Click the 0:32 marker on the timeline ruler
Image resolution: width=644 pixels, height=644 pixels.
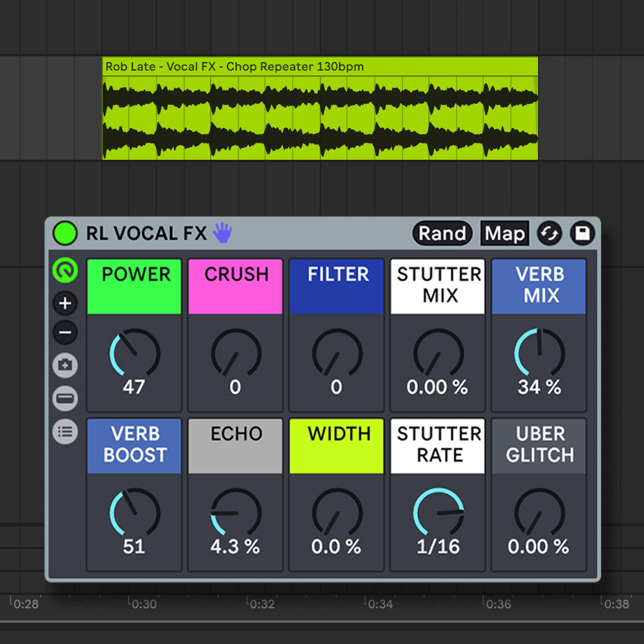(x=262, y=604)
